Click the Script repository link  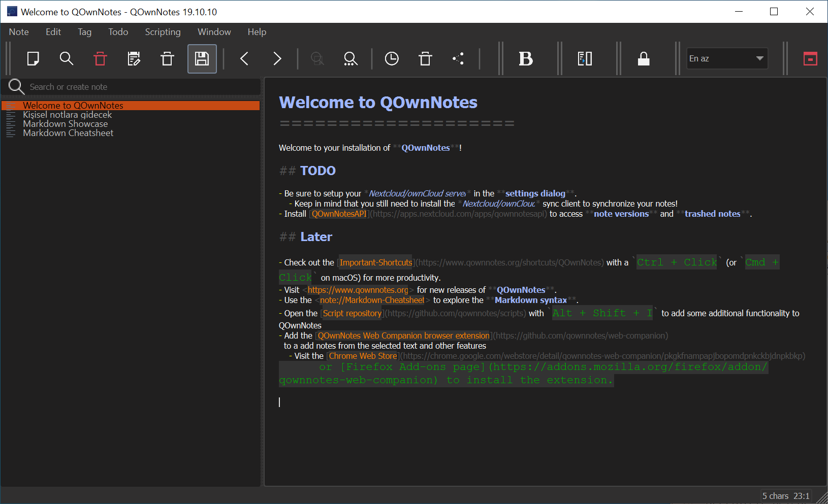pyautogui.click(x=352, y=314)
